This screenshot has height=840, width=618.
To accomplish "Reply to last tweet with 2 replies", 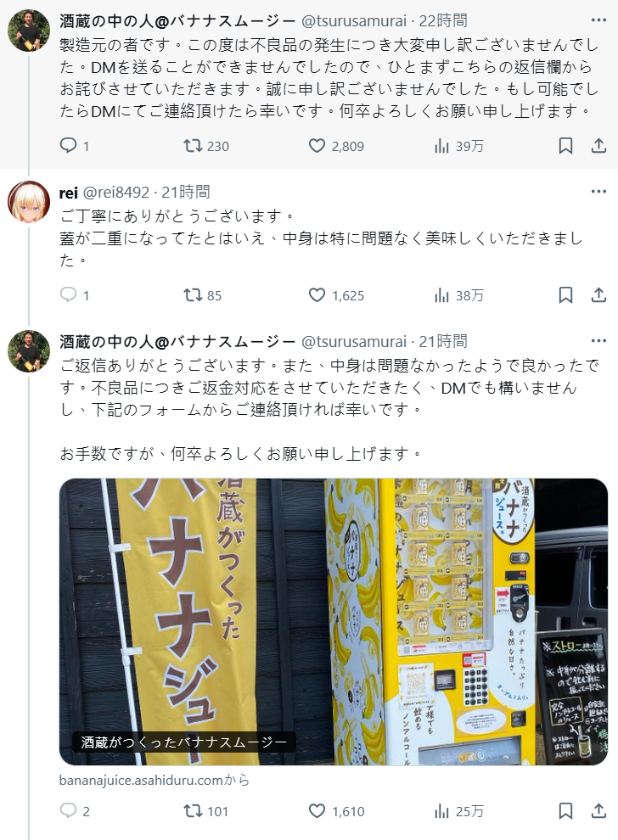I will [74, 811].
